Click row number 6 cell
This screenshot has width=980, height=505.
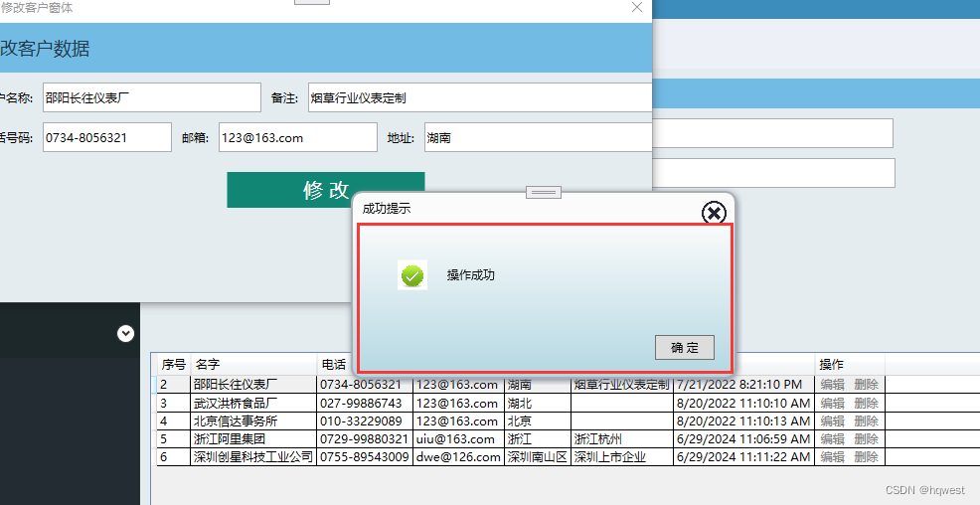coord(174,457)
